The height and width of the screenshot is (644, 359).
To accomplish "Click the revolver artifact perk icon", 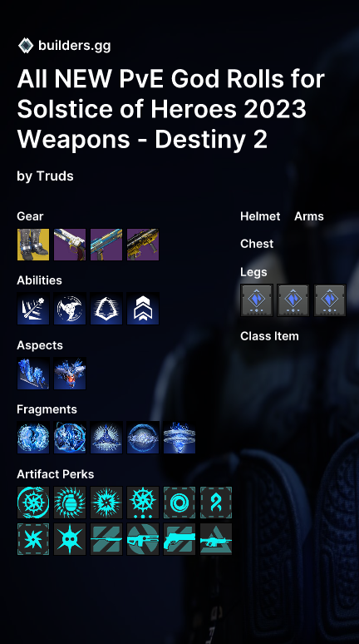I will (x=179, y=539).
